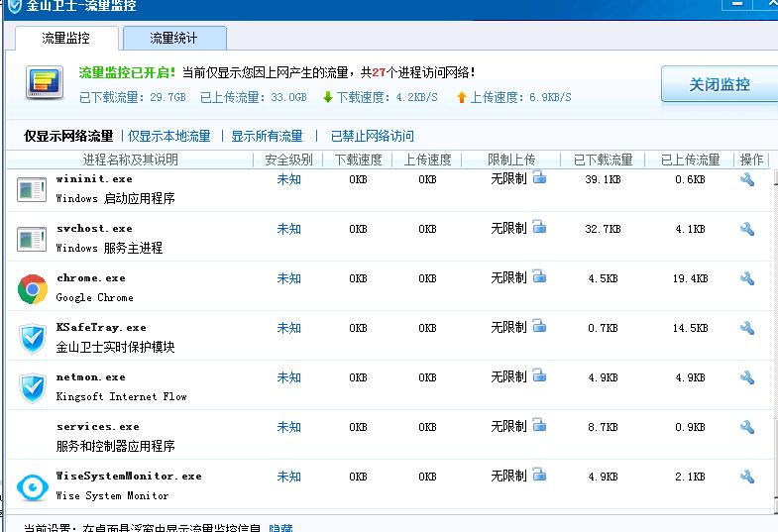Click the Wise System Monitor eye icon
Viewport: 778px width, 532px height.
point(33,486)
